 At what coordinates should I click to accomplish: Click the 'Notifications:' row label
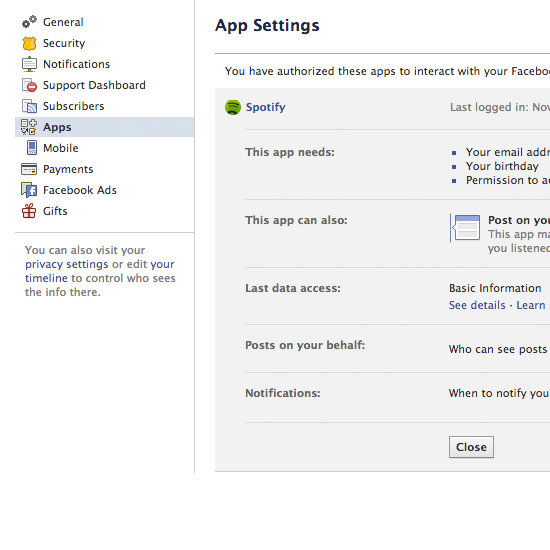tap(283, 393)
